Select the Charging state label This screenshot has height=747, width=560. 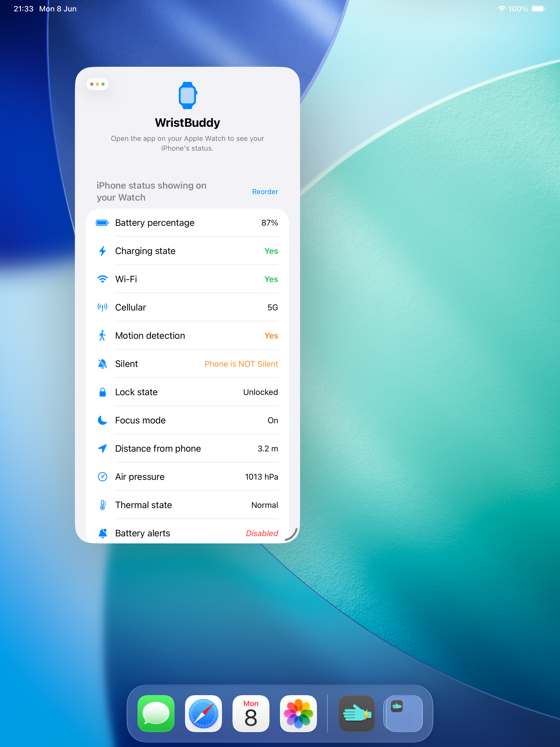coord(145,251)
